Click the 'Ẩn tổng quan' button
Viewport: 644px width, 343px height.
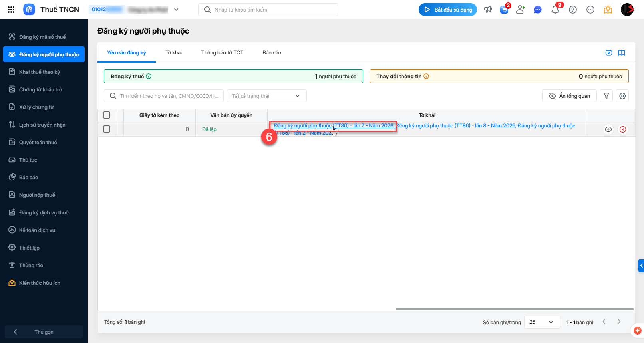coord(569,96)
